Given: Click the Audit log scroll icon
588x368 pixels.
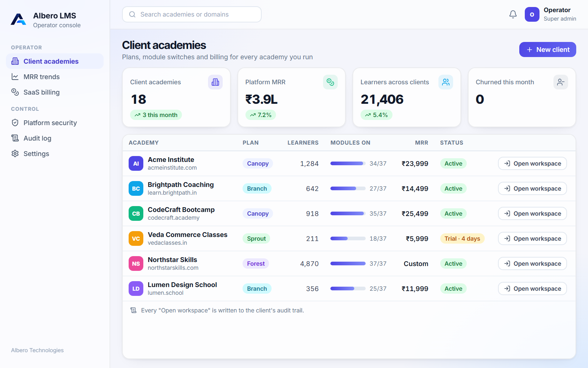Looking at the screenshot, I should [15, 138].
